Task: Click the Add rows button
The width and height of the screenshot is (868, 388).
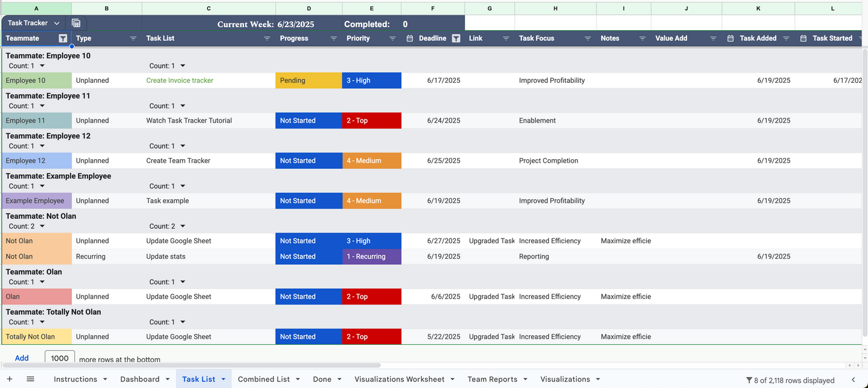Action: pyautogui.click(x=22, y=358)
